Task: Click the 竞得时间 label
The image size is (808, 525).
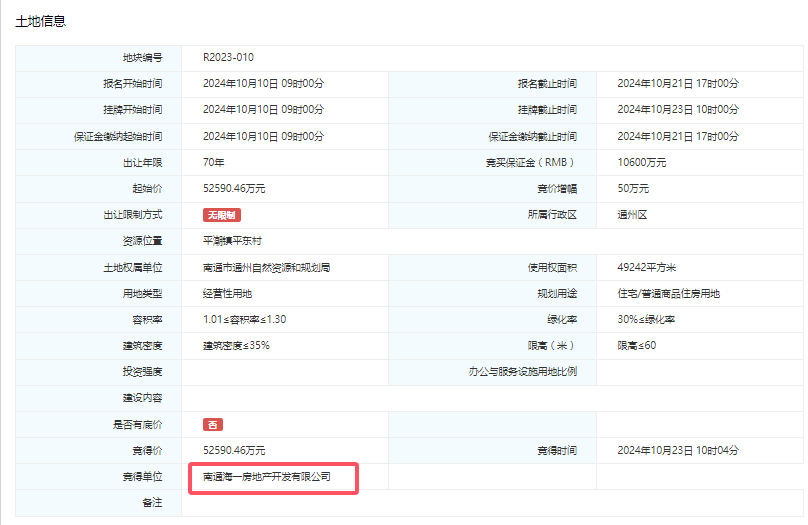Action: [x=557, y=451]
